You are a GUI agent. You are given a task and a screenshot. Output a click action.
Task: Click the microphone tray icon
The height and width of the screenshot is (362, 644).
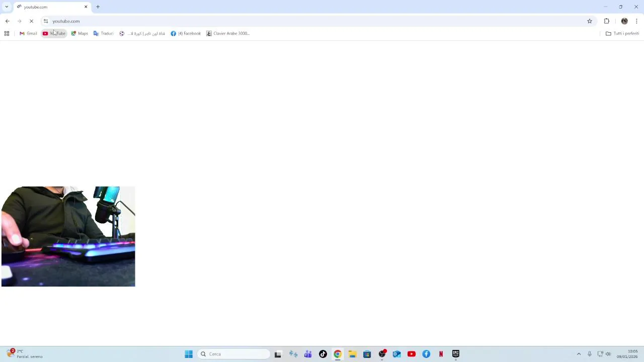click(590, 354)
